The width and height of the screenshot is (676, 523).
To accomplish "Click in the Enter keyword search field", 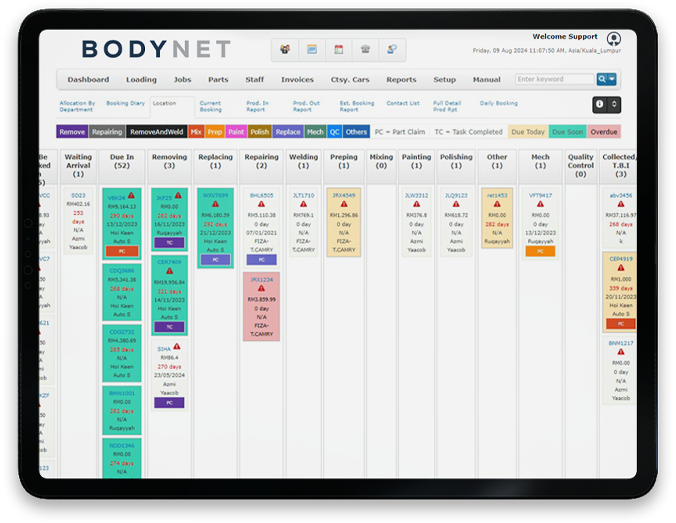I will pos(555,79).
